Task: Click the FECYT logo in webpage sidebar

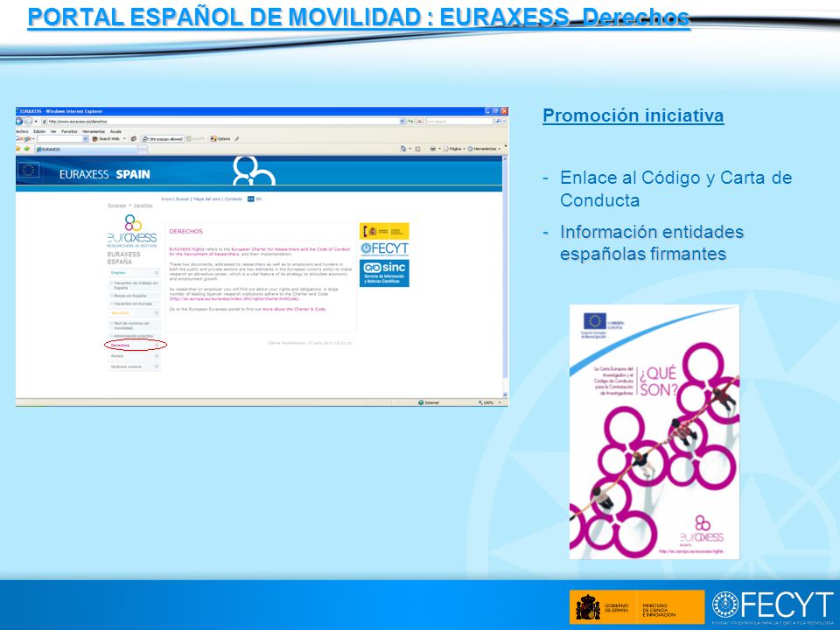Action: tap(384, 249)
